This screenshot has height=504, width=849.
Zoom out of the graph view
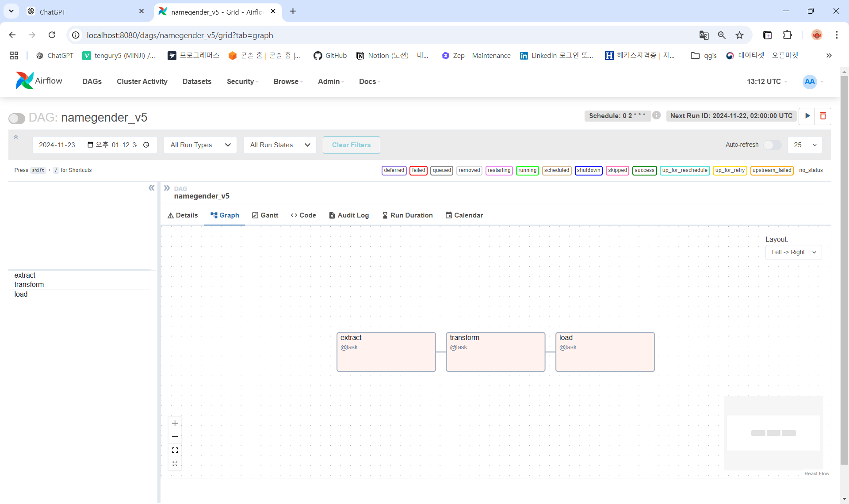tap(175, 436)
